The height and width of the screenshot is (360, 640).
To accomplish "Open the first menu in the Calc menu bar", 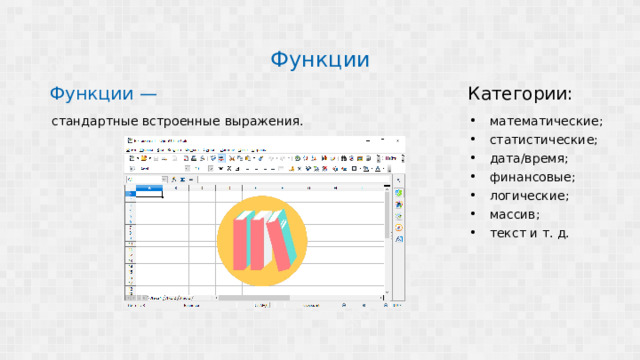I will [131, 150].
